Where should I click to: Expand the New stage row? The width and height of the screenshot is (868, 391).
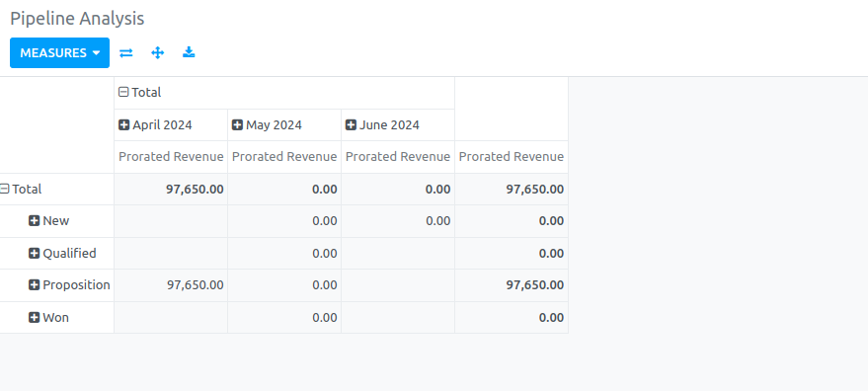click(49, 221)
